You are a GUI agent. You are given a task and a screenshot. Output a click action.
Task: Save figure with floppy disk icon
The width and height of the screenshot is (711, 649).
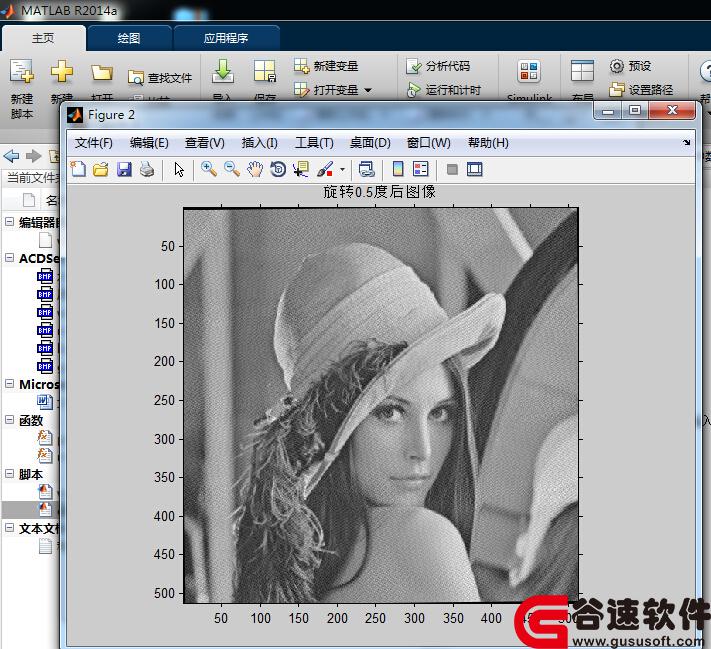pos(124,170)
